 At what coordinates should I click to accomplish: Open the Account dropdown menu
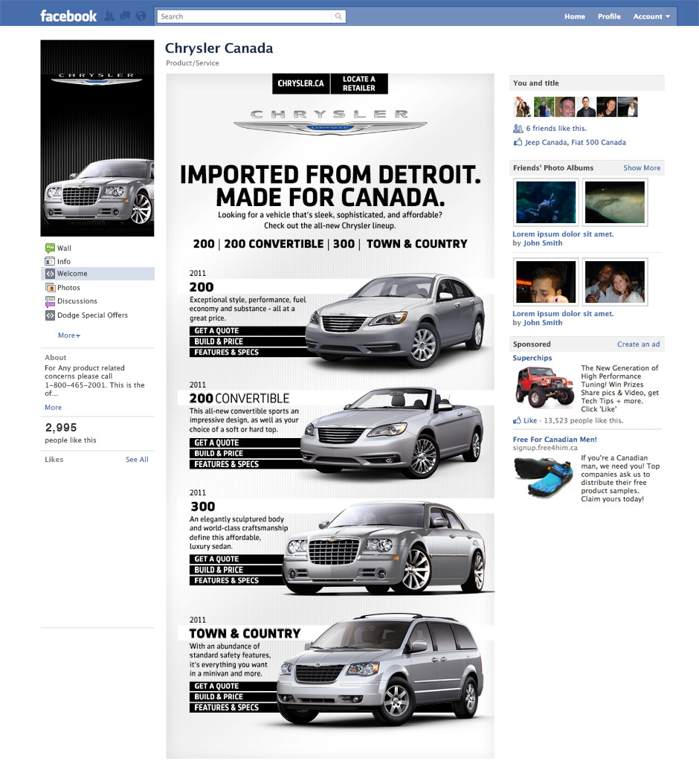pyautogui.click(x=651, y=16)
